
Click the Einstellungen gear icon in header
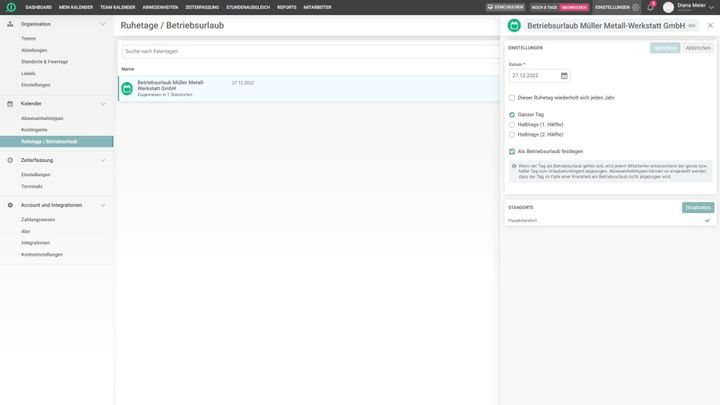(635, 7)
